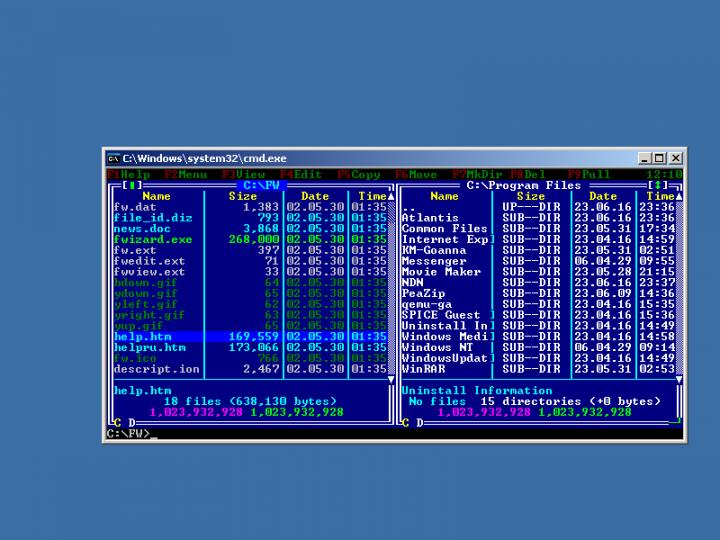Click right panel scrollbar up arrow
The image size is (720, 540).
pos(679,196)
